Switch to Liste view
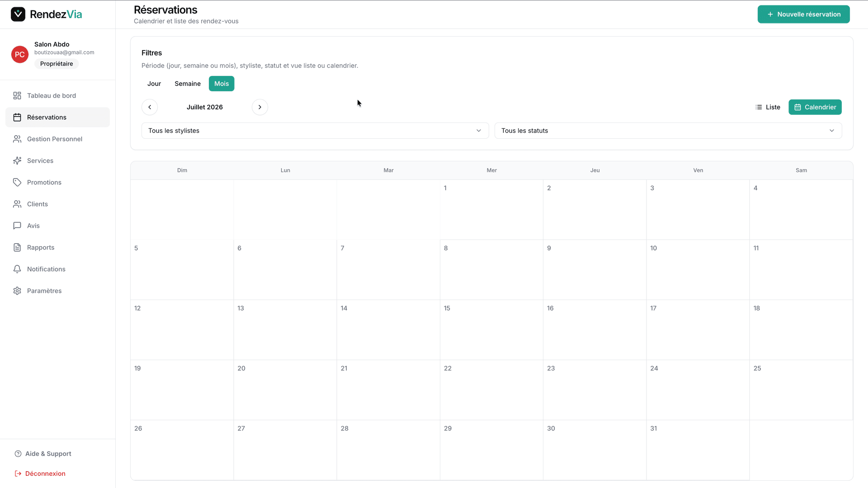Viewport: 868px width, 488px height. tap(768, 107)
